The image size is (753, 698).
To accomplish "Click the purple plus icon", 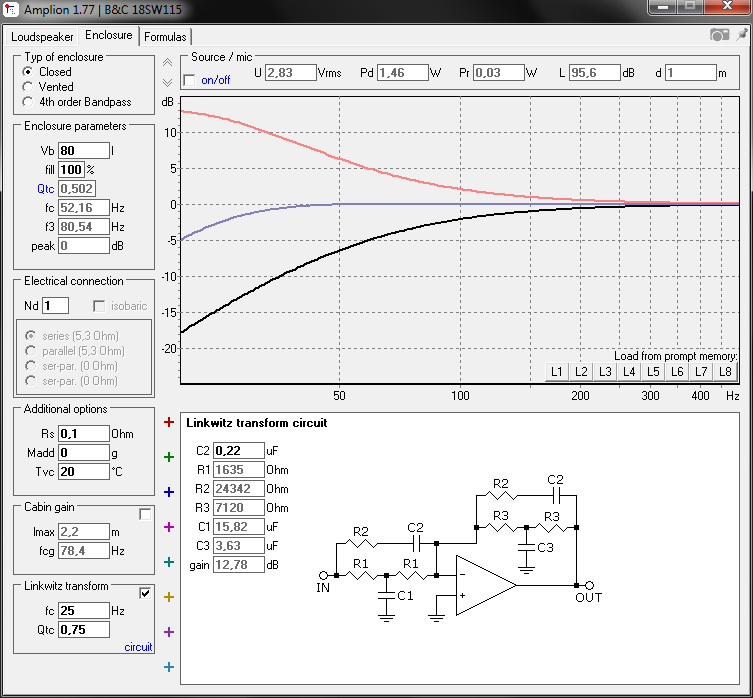I will click(x=169, y=632).
